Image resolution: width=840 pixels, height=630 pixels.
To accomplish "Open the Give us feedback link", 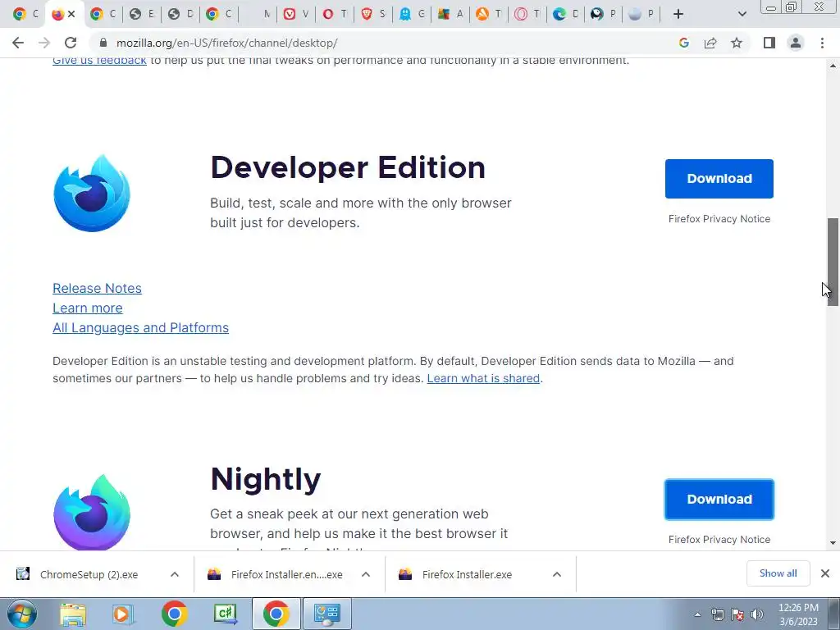I will pyautogui.click(x=99, y=61).
